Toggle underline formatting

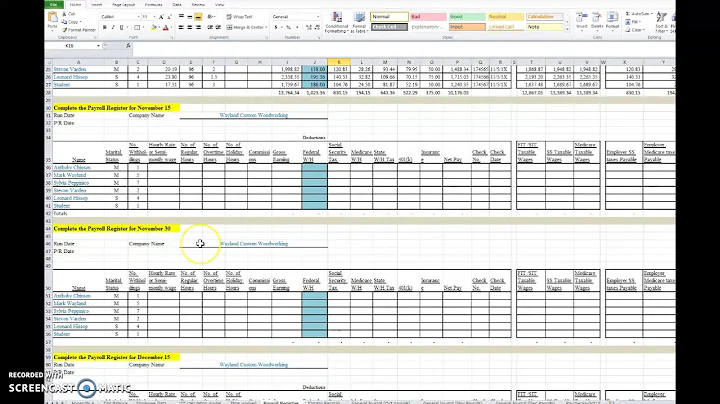click(122, 28)
